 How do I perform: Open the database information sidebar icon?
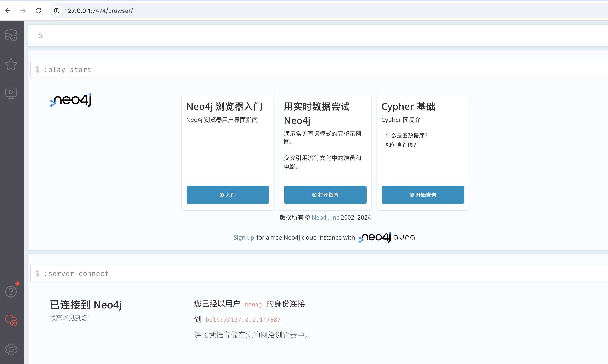tap(11, 35)
